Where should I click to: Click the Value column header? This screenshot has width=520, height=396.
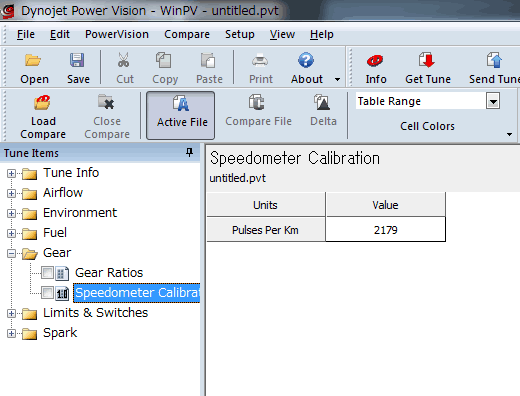pyautogui.click(x=385, y=205)
